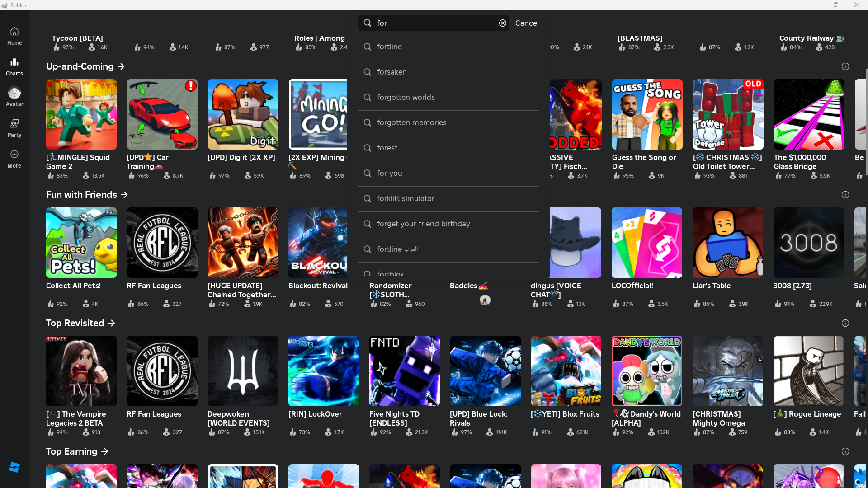This screenshot has width=868, height=488.
Task: Click the Roblox Studio icon in sidebar bottom
Action: [14, 467]
